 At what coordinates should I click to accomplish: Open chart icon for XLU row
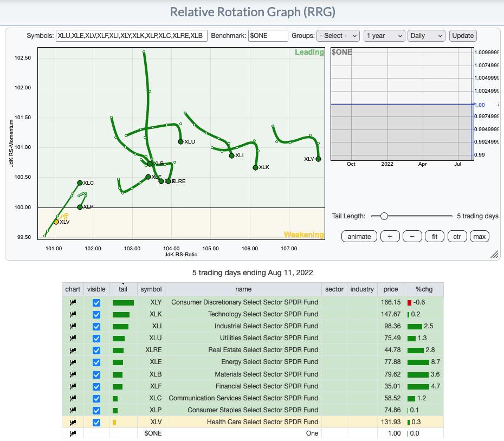(73, 338)
